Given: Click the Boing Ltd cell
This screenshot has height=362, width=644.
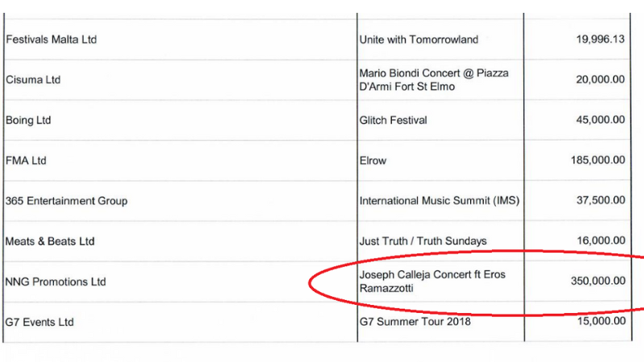Looking at the screenshot, I should coord(28,120).
